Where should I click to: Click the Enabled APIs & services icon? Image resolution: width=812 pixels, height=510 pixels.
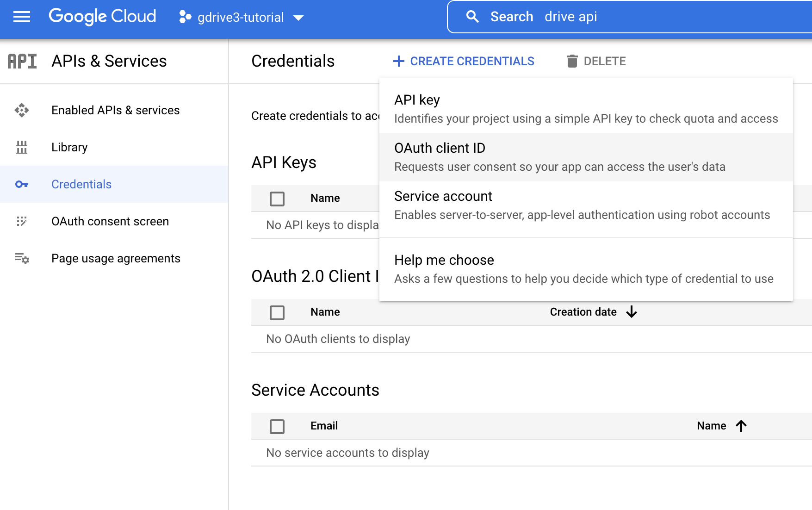(22, 110)
